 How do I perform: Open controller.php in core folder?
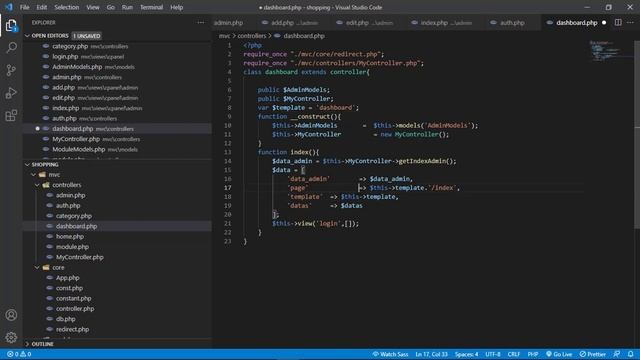(118, 309)
